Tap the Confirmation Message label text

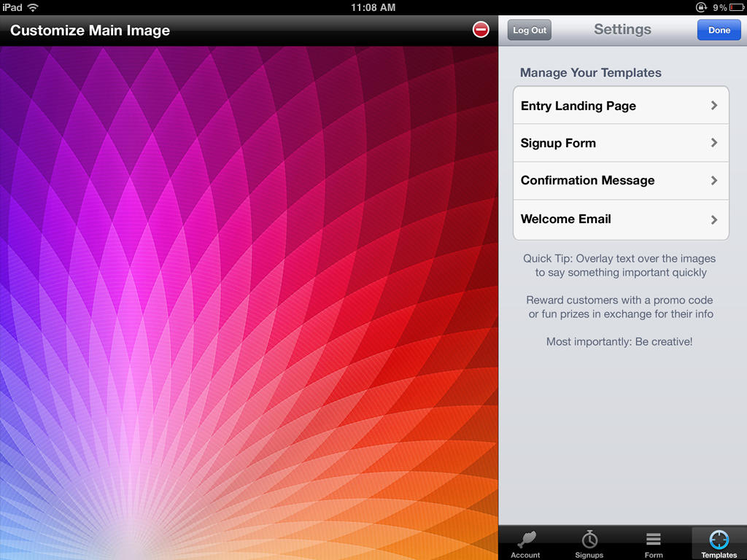click(x=587, y=180)
